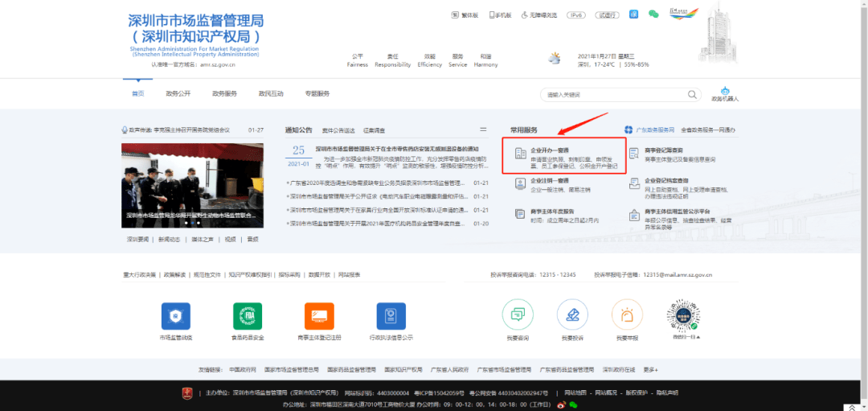The height and width of the screenshot is (411, 868).
Task: Open 网站地图 in the footer
Action: 575,393
